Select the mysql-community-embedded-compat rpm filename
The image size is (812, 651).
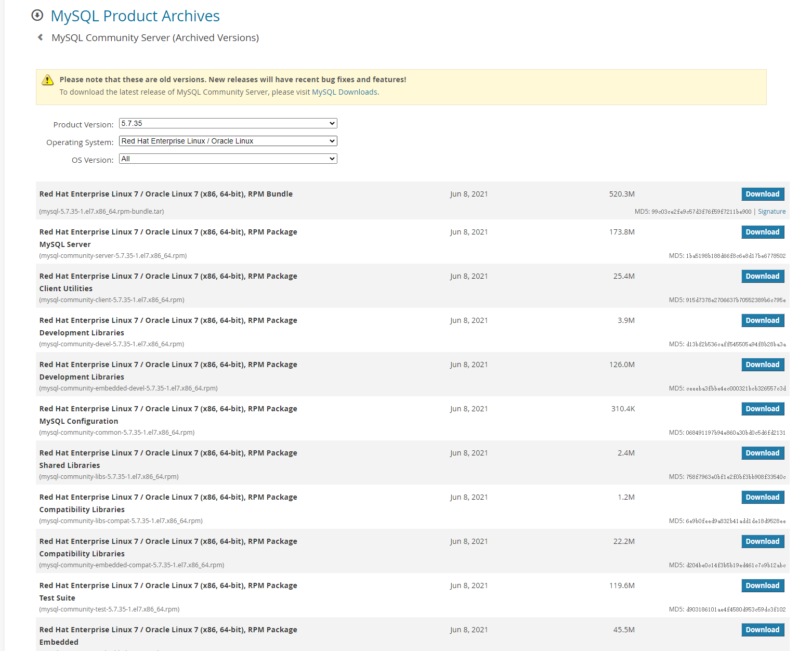[132, 565]
